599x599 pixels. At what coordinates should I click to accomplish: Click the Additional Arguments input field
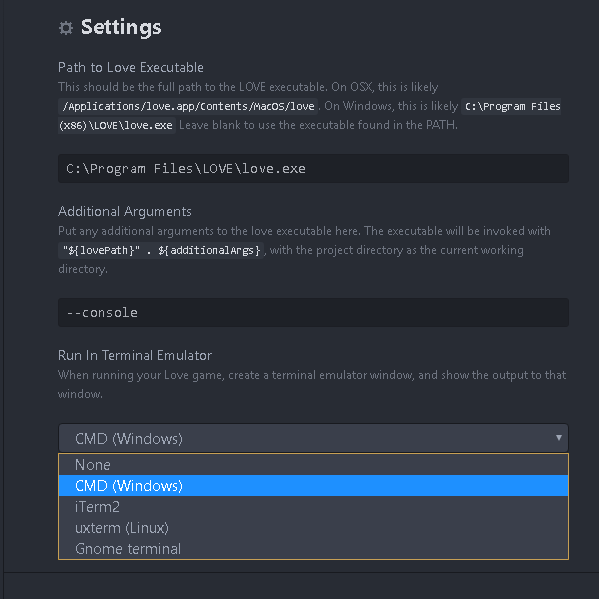pos(313,312)
